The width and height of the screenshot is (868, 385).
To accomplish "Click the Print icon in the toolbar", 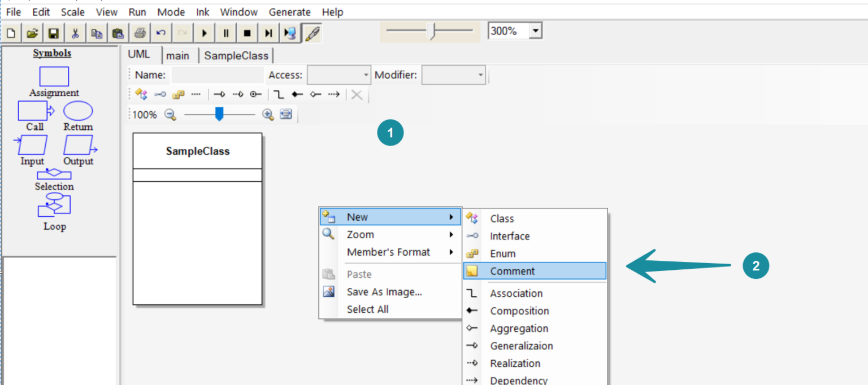I will (140, 33).
